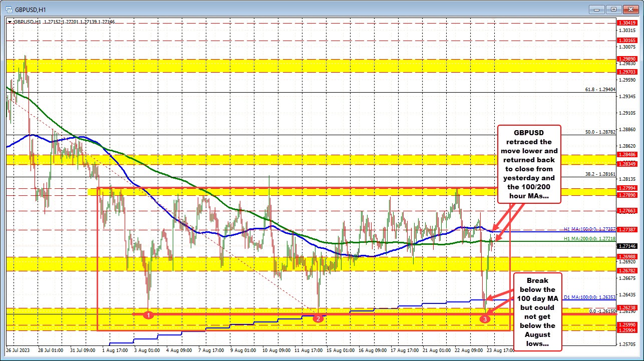Click the red 1.29890 resistance price label
Image resolution: width=644 pixels, height=361 pixels.
[627, 59]
